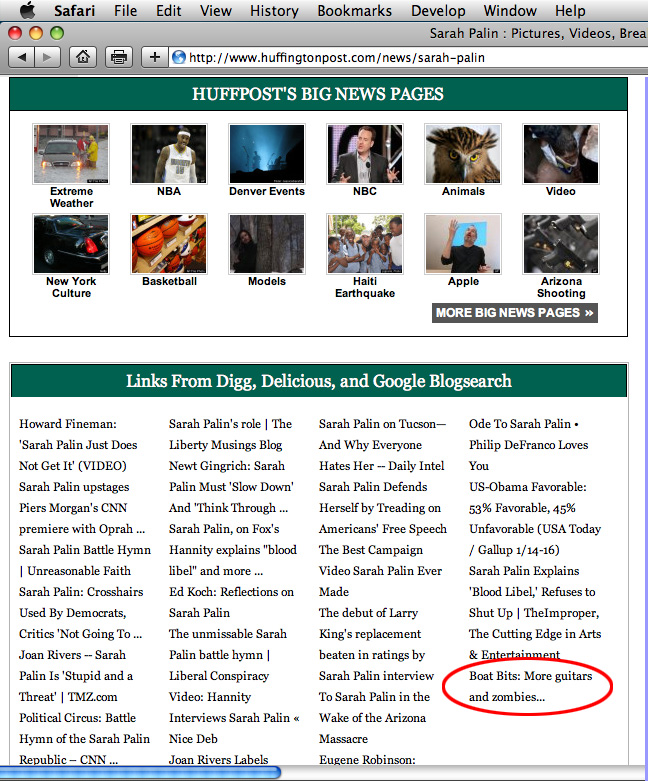
Task: Open the Safari menu
Action: 74,10
